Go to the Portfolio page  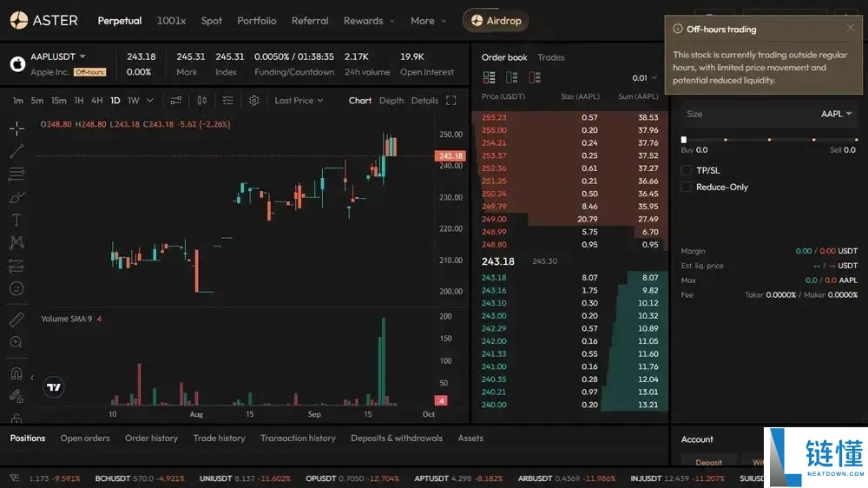[x=257, y=21]
